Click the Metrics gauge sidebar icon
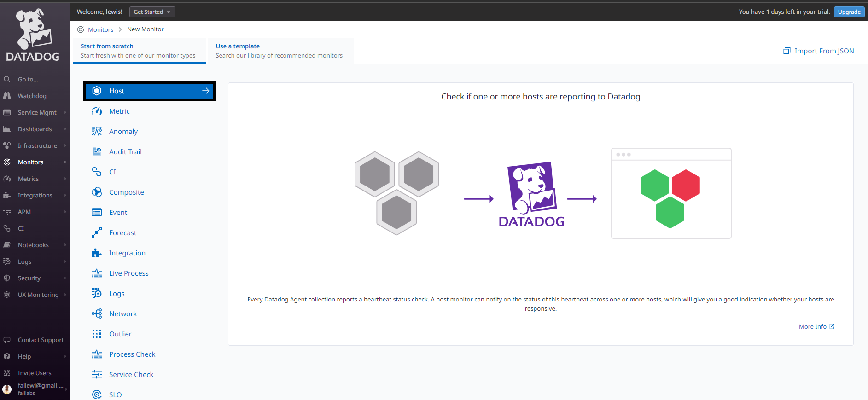The height and width of the screenshot is (400, 868). click(x=7, y=179)
